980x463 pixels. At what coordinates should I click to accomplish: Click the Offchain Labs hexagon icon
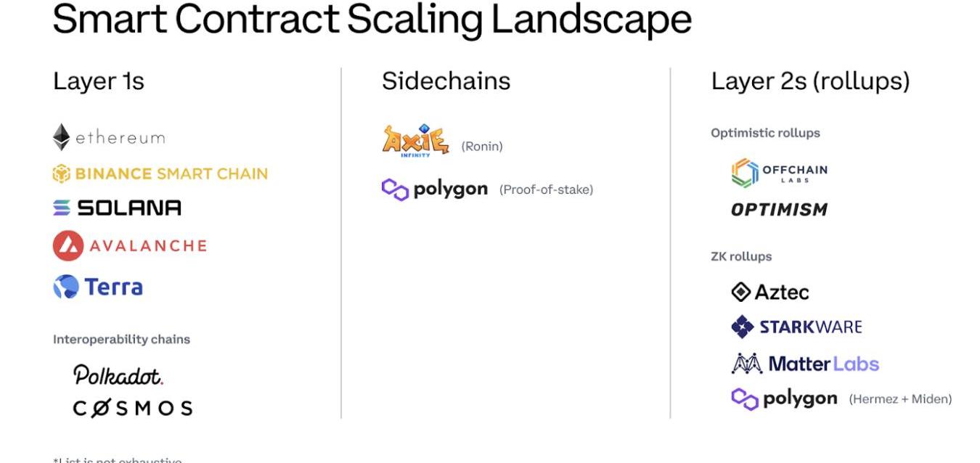click(x=744, y=173)
